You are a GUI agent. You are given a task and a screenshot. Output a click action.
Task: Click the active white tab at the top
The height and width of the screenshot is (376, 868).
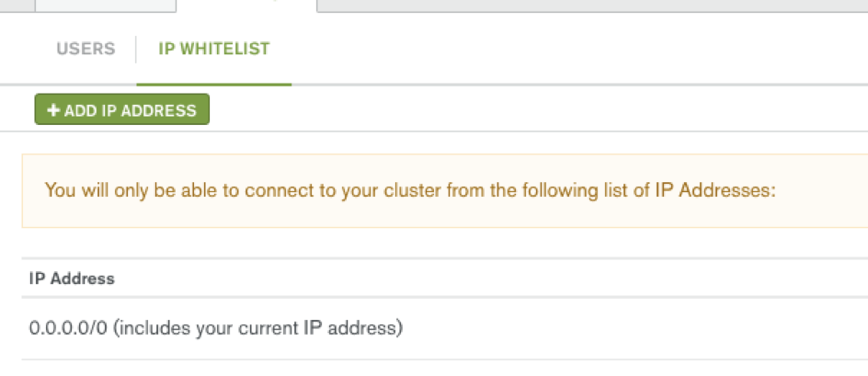tap(246, 6)
